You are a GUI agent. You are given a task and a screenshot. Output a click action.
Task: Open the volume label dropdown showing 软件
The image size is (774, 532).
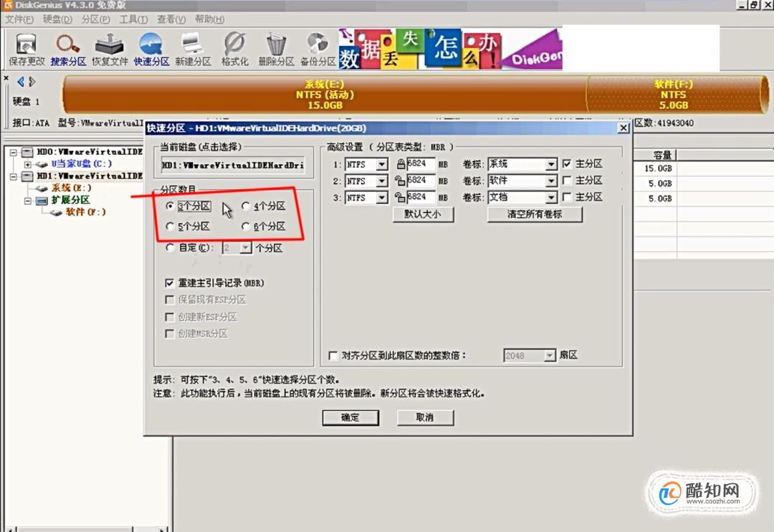[x=551, y=181]
